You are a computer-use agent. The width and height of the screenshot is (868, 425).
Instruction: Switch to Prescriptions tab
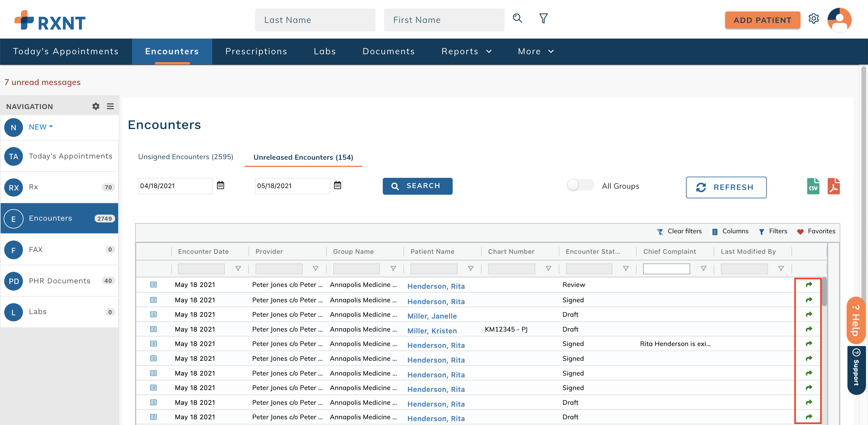tap(256, 52)
